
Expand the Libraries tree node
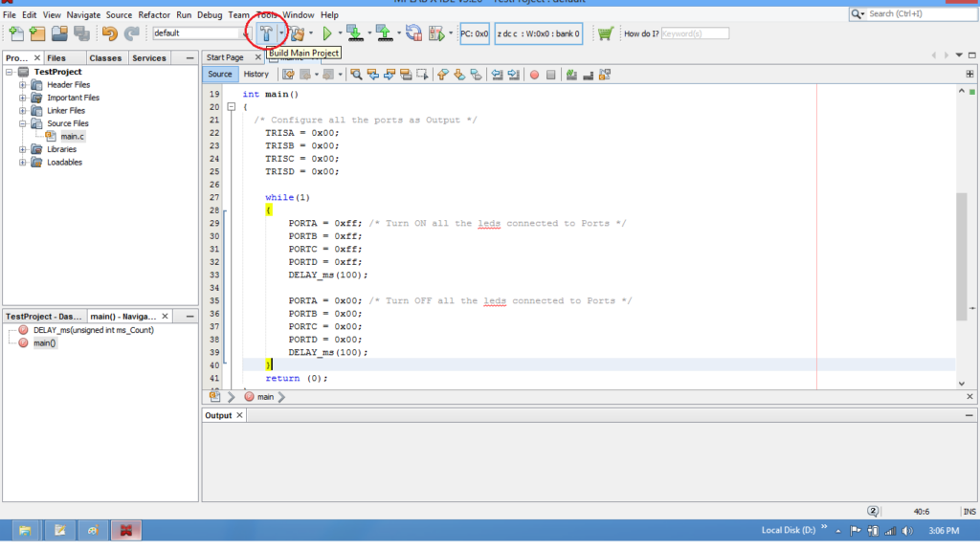coord(23,149)
